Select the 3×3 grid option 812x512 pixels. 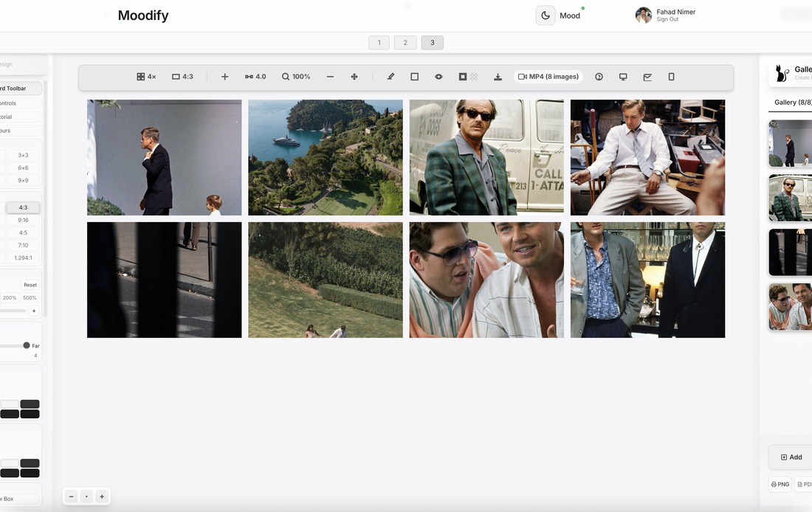(23, 156)
